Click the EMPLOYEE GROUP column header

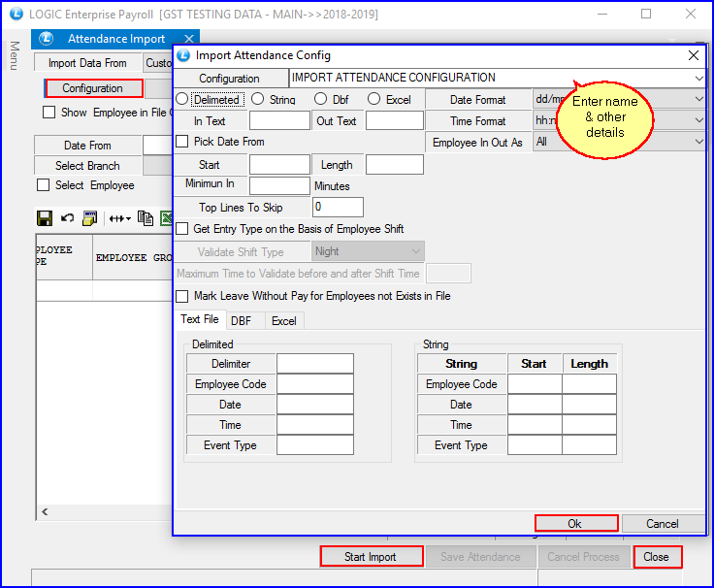(x=133, y=257)
